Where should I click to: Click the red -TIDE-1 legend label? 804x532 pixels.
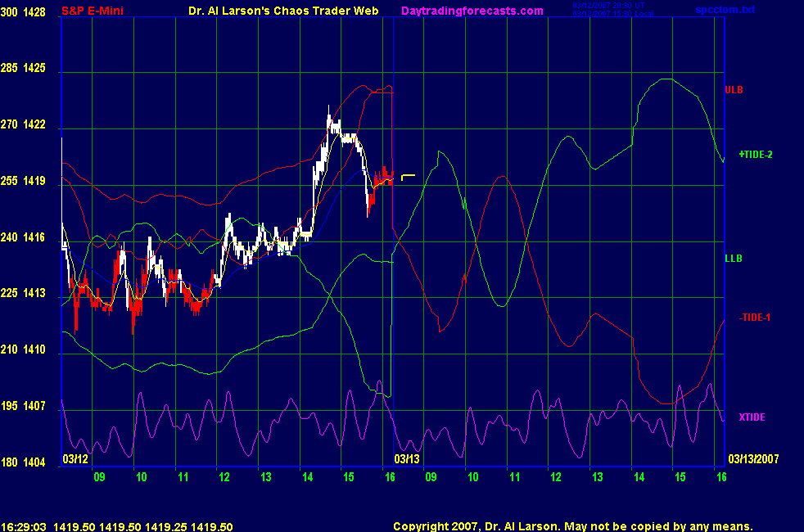click(x=754, y=318)
